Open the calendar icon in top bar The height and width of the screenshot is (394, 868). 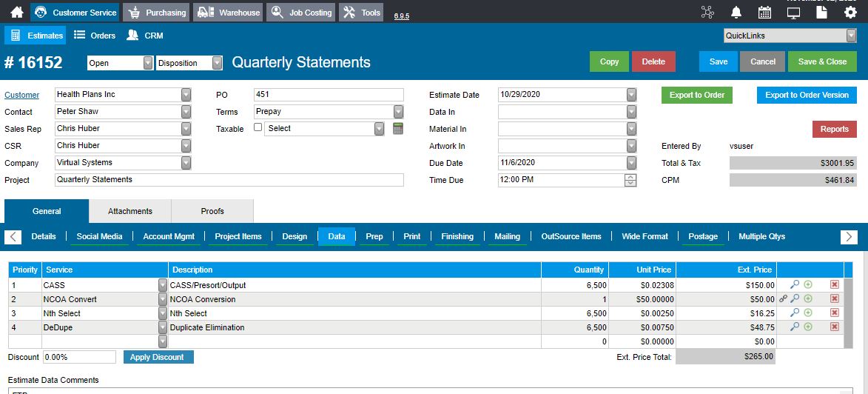click(764, 12)
